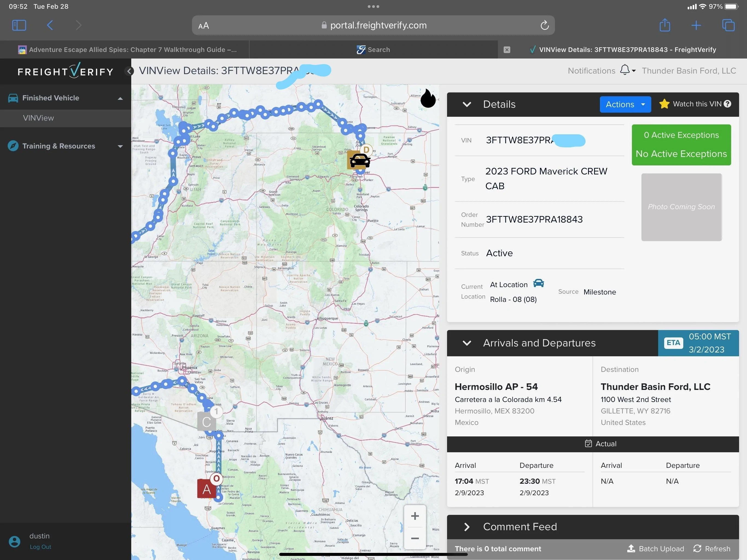The width and height of the screenshot is (747, 560).
Task: Click the 0 Active Exceptions green box
Action: pyautogui.click(x=681, y=145)
